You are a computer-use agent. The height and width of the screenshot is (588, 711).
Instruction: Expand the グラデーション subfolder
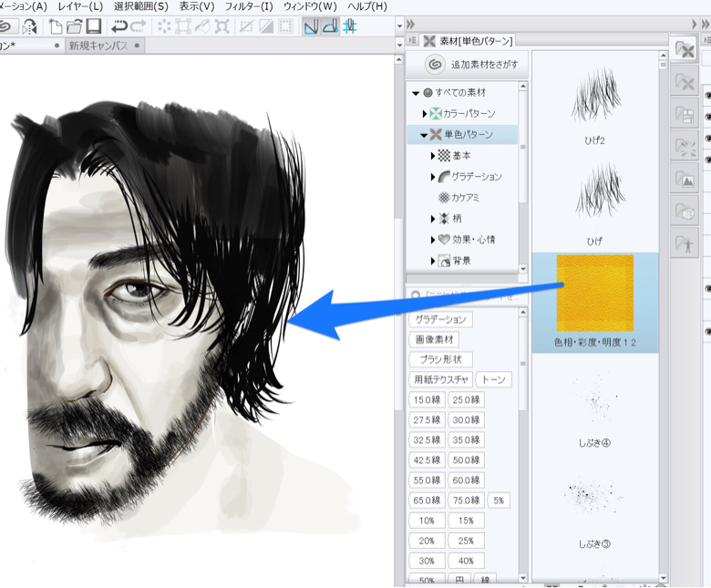point(433,177)
